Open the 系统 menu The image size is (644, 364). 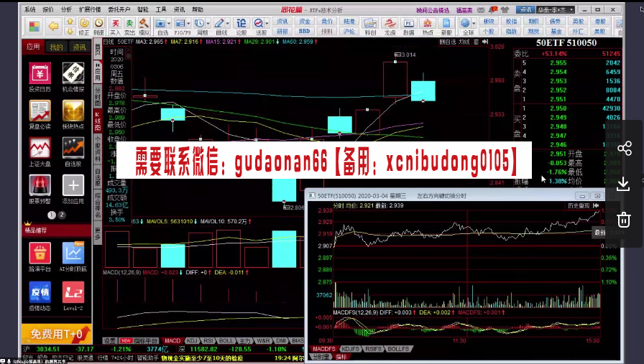30,9
